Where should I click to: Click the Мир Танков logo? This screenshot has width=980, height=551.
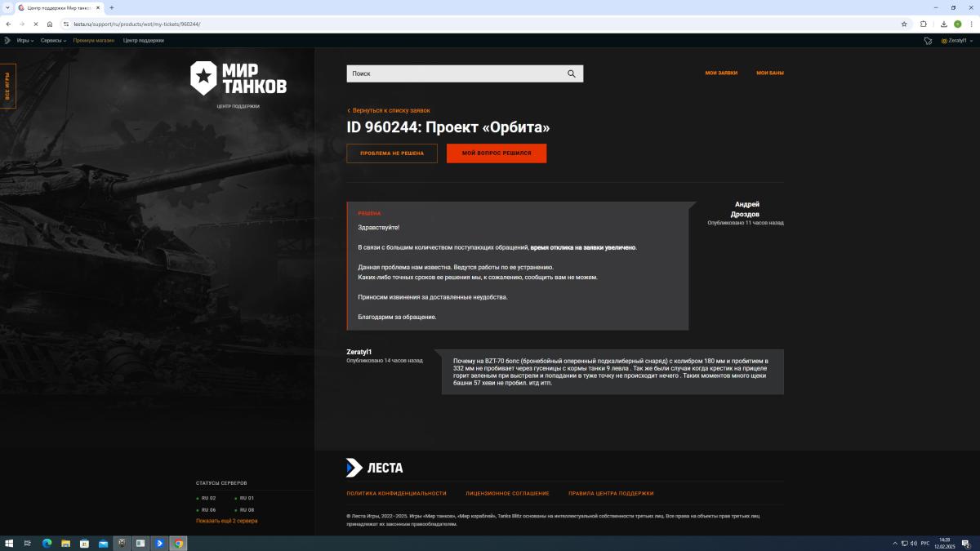click(x=238, y=78)
